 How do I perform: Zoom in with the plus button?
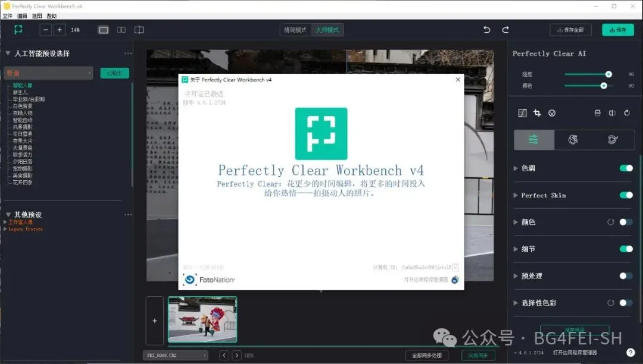click(60, 30)
